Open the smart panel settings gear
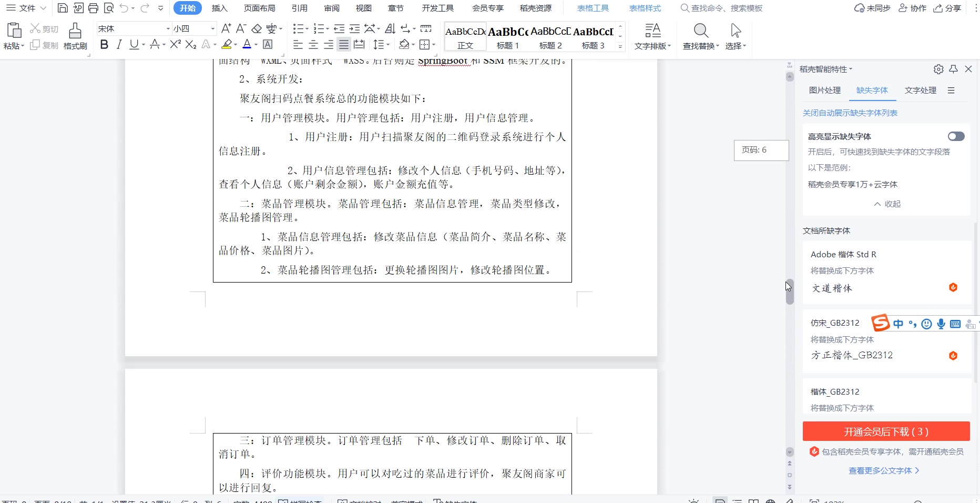The image size is (980, 503). pyautogui.click(x=938, y=69)
